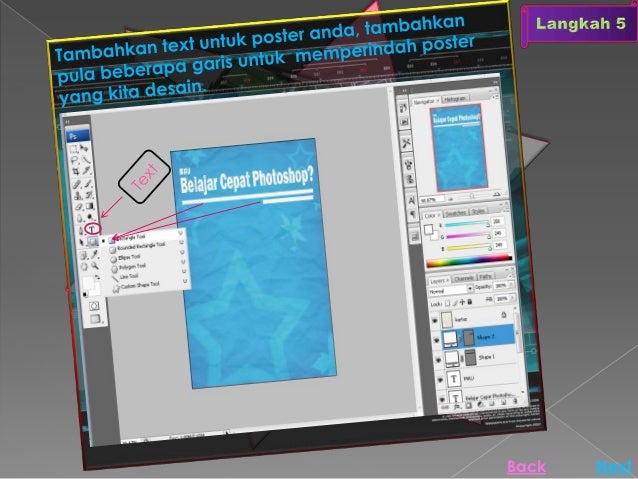Screen dimensions: 638x479
Task: Hide the kertas layer
Action: pyautogui.click(x=435, y=320)
